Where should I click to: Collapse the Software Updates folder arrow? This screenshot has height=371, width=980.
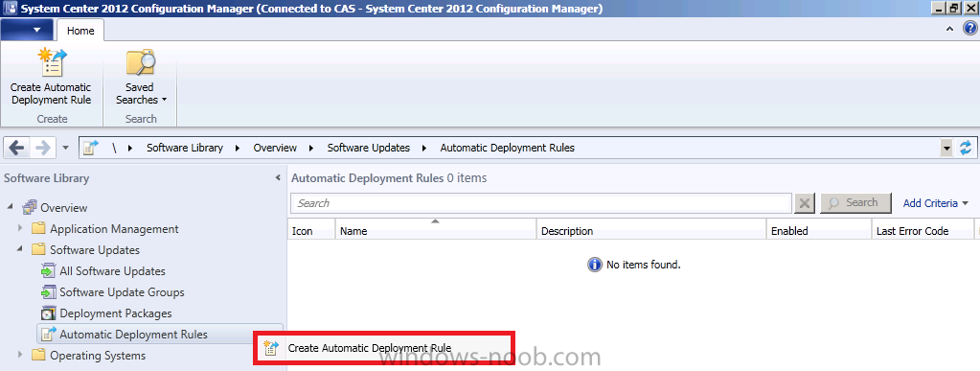tap(20, 249)
